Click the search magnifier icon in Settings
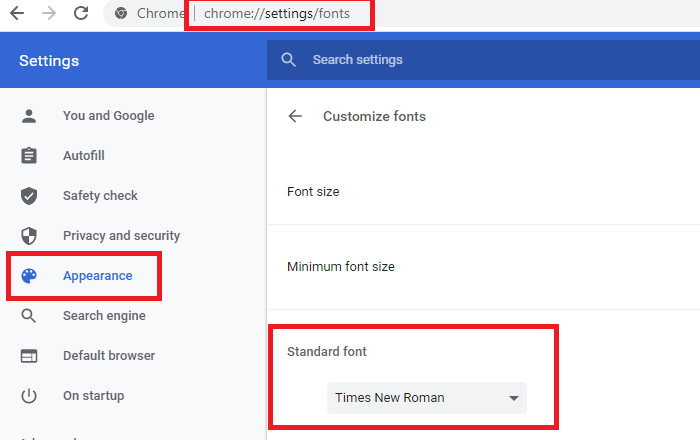The width and height of the screenshot is (700, 440). [289, 60]
